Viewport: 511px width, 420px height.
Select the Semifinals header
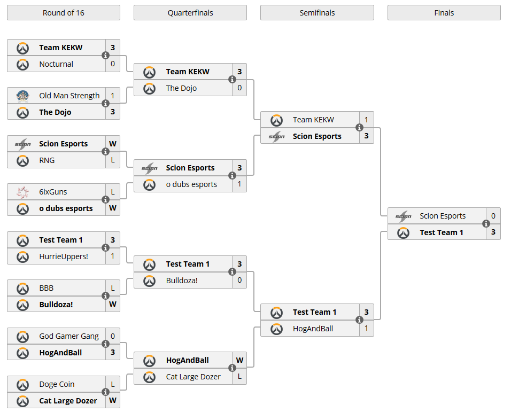click(x=316, y=13)
